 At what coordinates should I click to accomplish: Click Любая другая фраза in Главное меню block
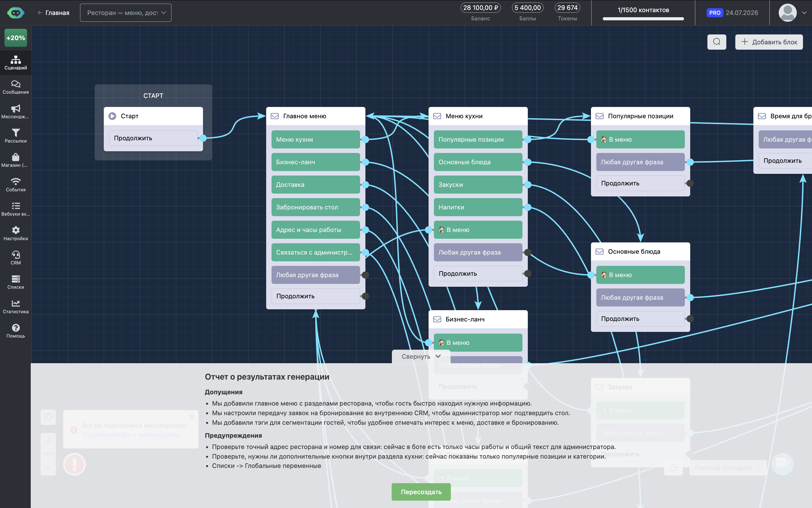point(316,275)
